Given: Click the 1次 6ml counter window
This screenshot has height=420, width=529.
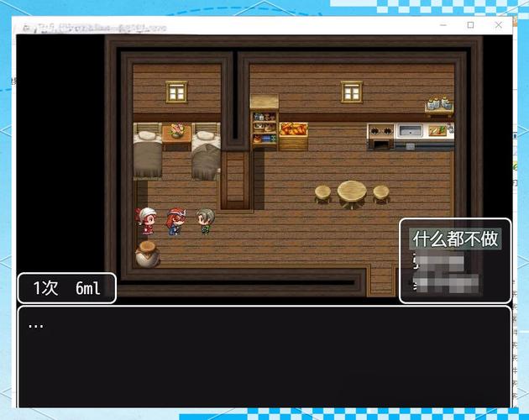Looking at the screenshot, I should (66, 288).
